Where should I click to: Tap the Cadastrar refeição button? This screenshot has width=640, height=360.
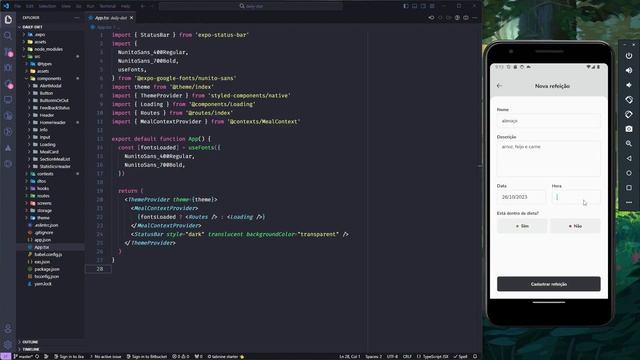pos(549,284)
